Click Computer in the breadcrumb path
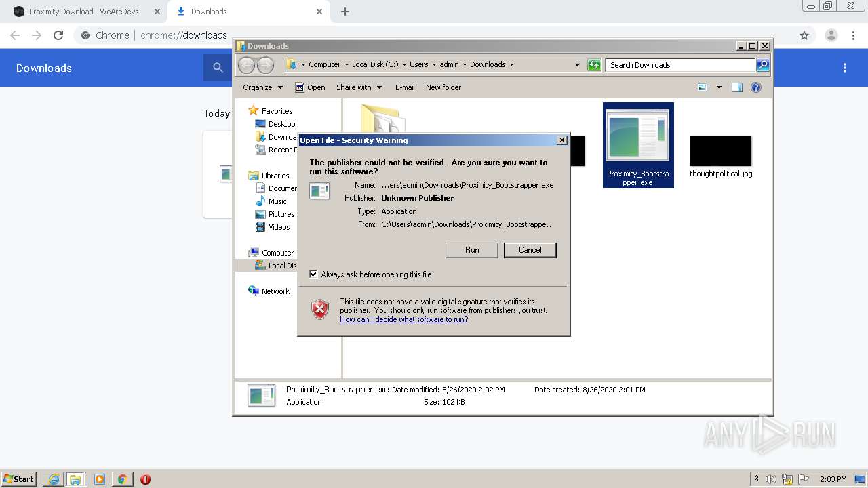The height and width of the screenshot is (488, 868). click(x=324, y=64)
